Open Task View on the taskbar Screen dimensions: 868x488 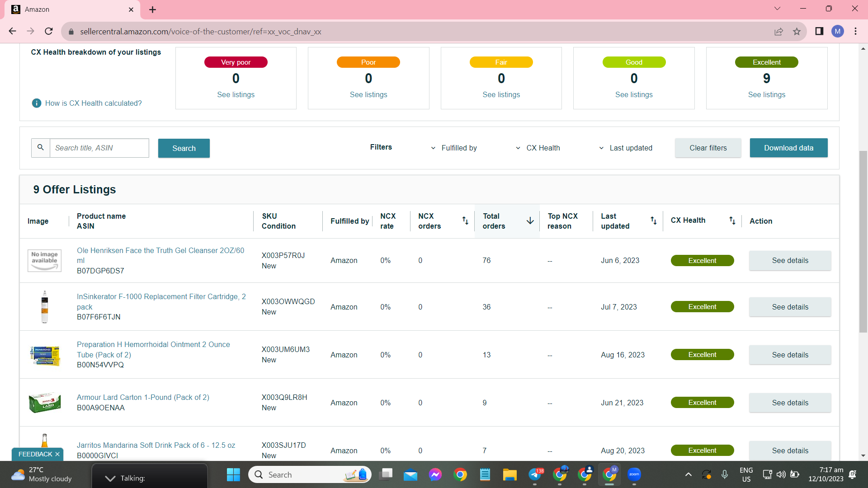(386, 474)
